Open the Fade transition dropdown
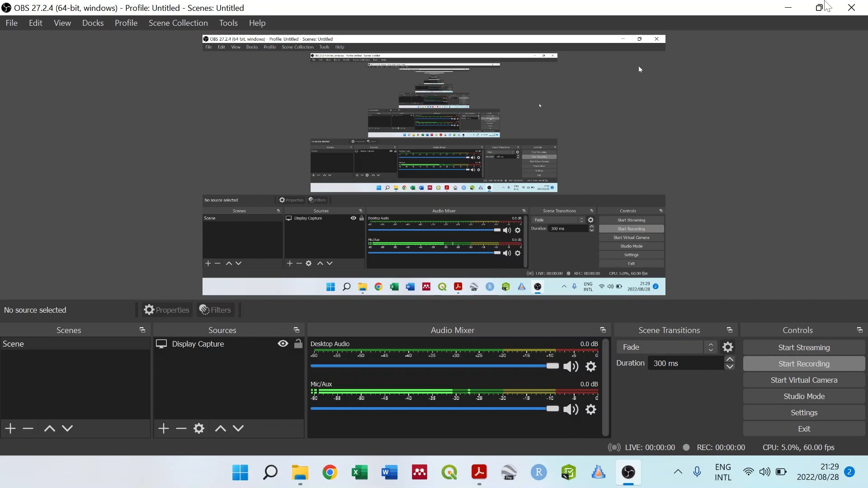The image size is (868, 488). click(666, 347)
